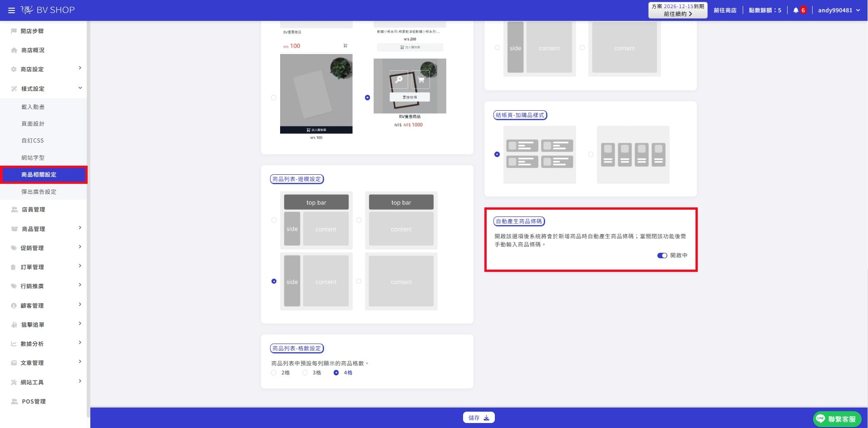The image size is (868, 428).
Task: Expand the 商店設定 submenu chevron
Action: (80, 68)
